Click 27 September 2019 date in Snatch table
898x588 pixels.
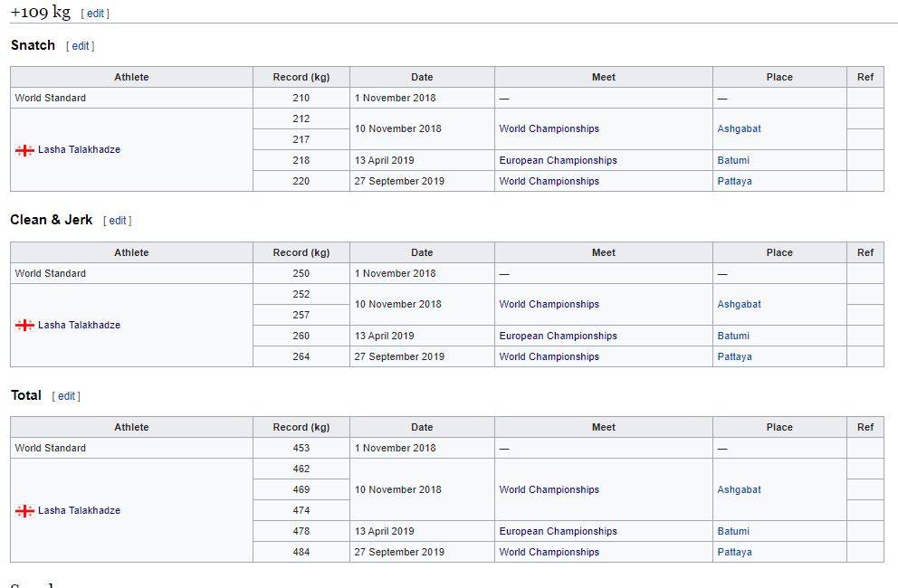point(399,181)
